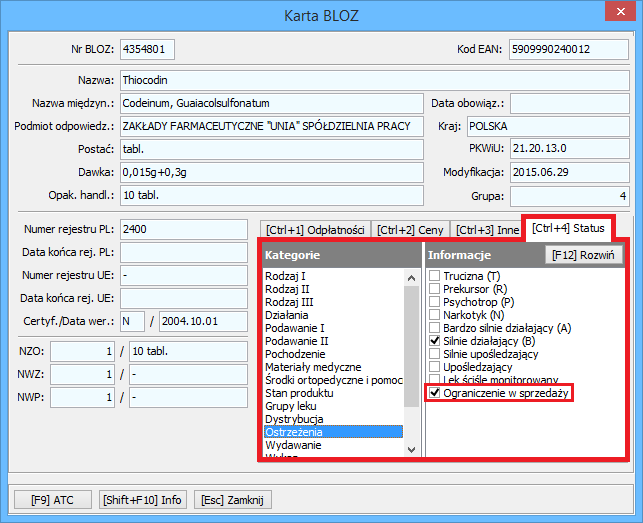Click the Kategorie list scroll down arrow

point(411,450)
